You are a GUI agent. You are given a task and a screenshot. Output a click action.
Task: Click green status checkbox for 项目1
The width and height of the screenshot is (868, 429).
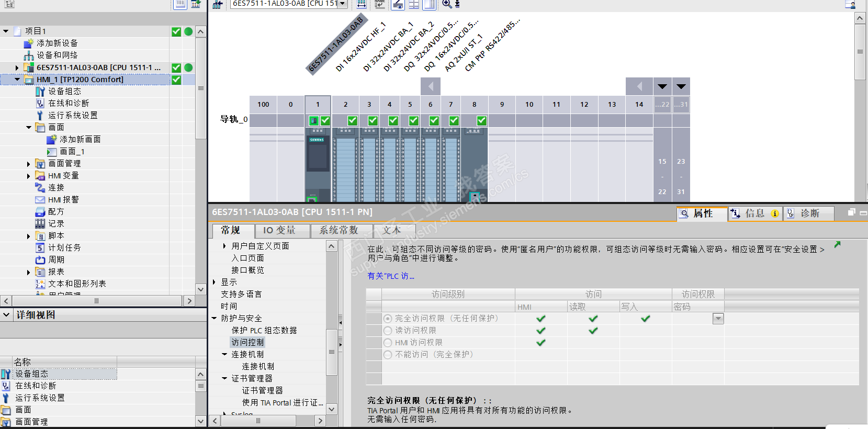point(176,31)
